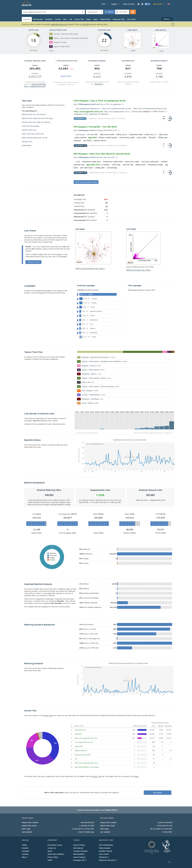Open the shopping basket icon in header

point(142,4)
